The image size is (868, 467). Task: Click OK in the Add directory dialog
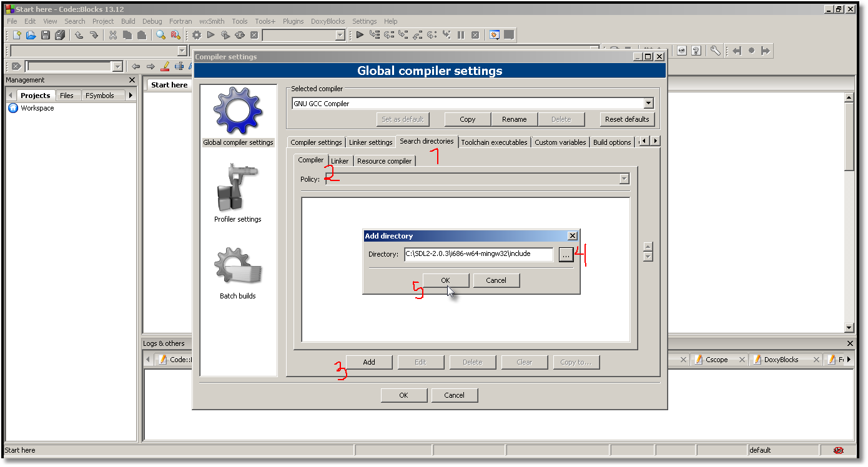tap(445, 280)
